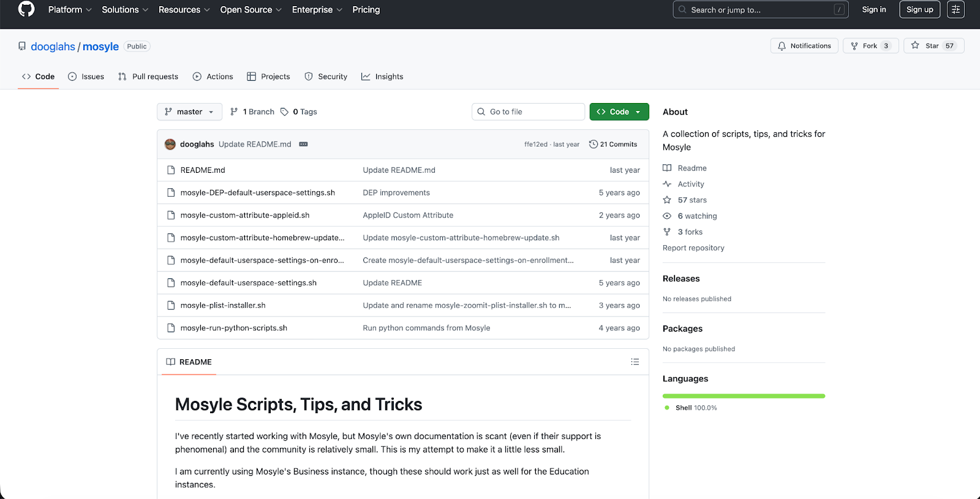980x499 pixels.
Task: Switch to the Issues tab
Action: (x=86, y=77)
